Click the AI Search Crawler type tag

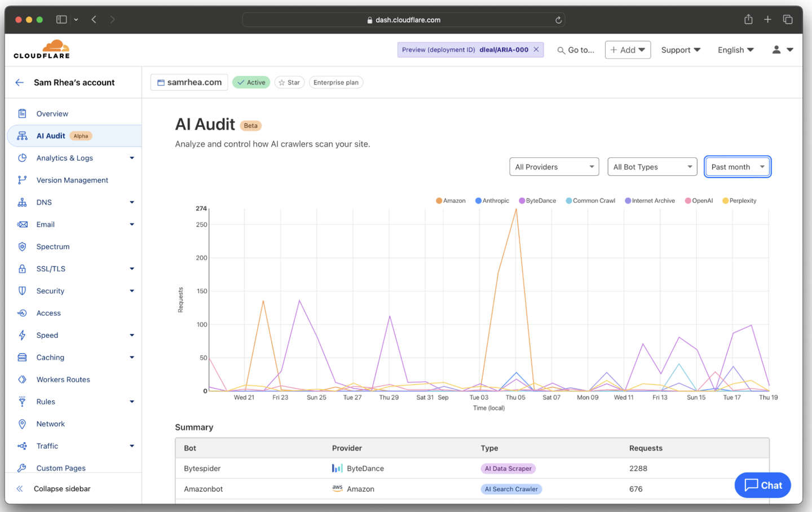pyautogui.click(x=511, y=489)
